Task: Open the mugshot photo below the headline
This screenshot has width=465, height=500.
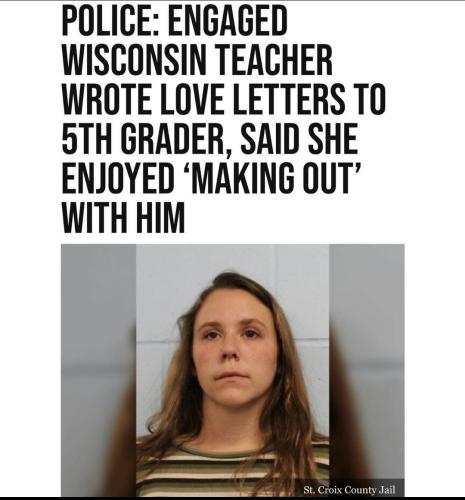Action: point(233,370)
